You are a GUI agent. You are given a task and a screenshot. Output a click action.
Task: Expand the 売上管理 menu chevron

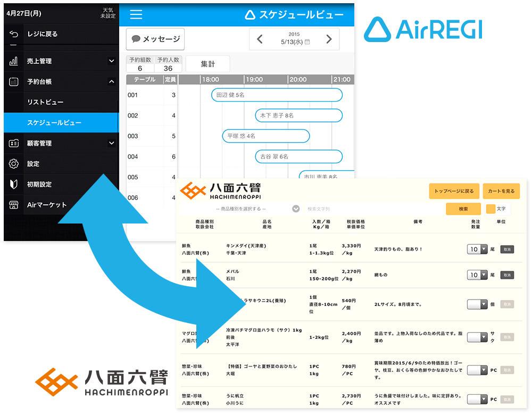111,61
